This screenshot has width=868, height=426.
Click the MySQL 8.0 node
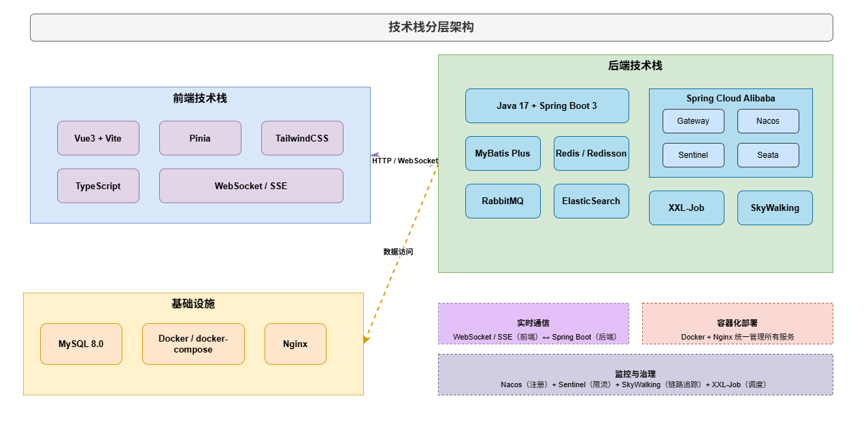pyautogui.click(x=81, y=344)
